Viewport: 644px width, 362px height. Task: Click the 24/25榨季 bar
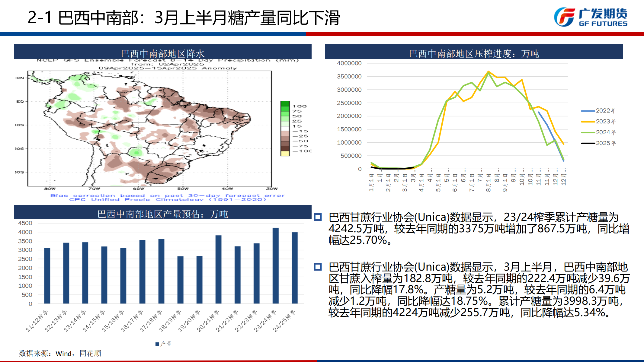[x=294, y=268]
